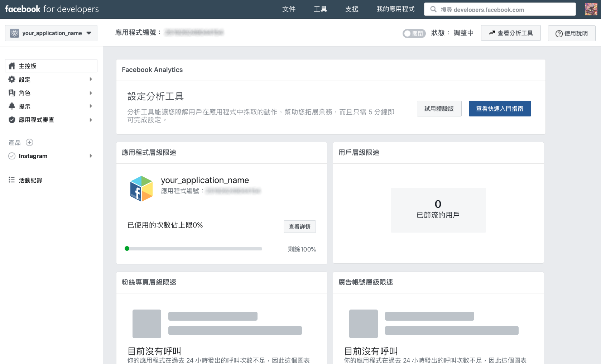This screenshot has width=601, height=364.
Task: Click the rate limit usage progress bar
Action: (193, 249)
